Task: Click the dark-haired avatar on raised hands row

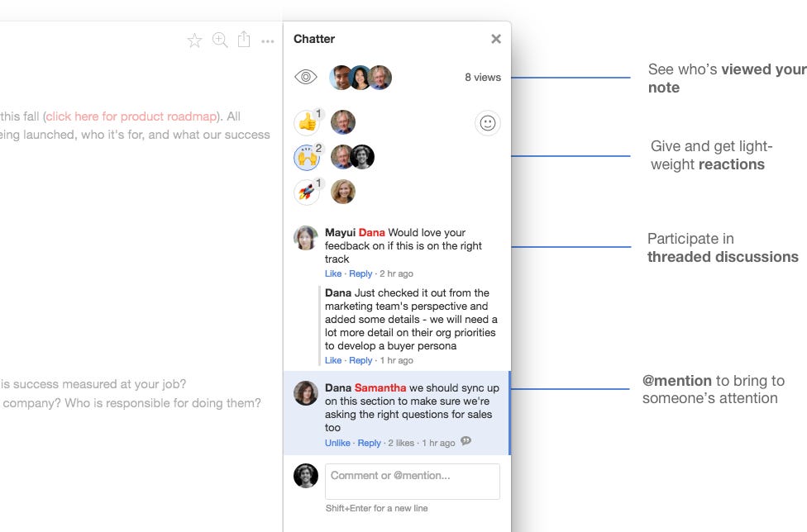Action: (363, 157)
